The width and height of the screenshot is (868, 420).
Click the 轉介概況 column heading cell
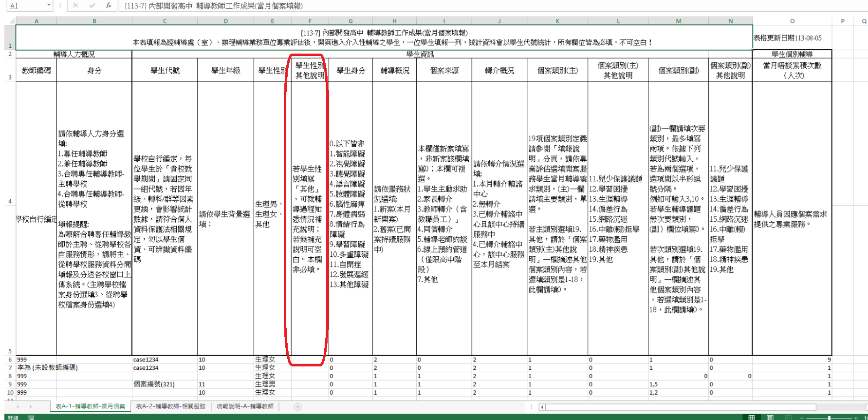point(499,70)
